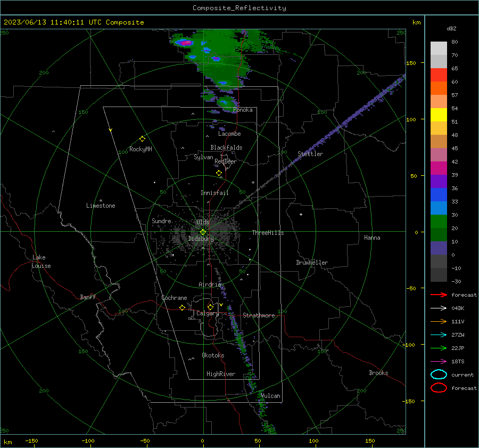Select the yellow 54 dBZ color swatch
This screenshot has height=448, width=479.
click(x=439, y=115)
